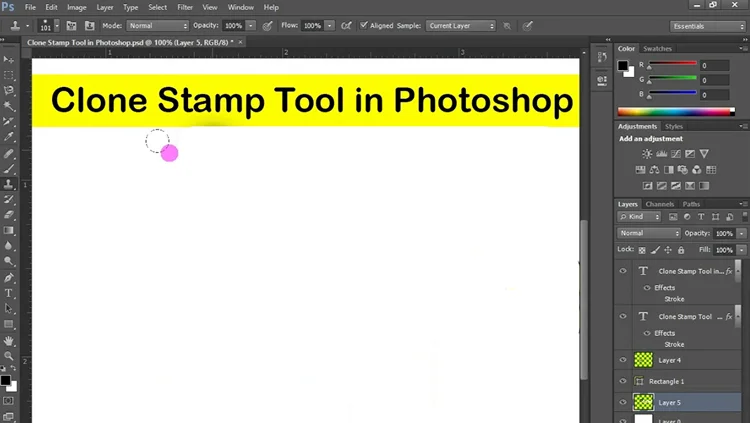This screenshot has width=750, height=423.
Task: Select the Healing Brush tool
Action: pyautogui.click(x=9, y=153)
